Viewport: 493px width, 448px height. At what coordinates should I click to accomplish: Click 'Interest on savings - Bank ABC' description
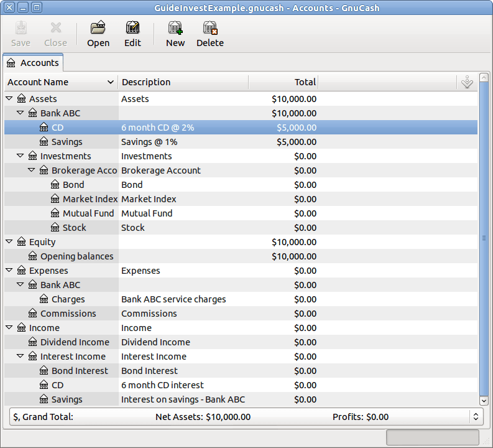click(183, 399)
